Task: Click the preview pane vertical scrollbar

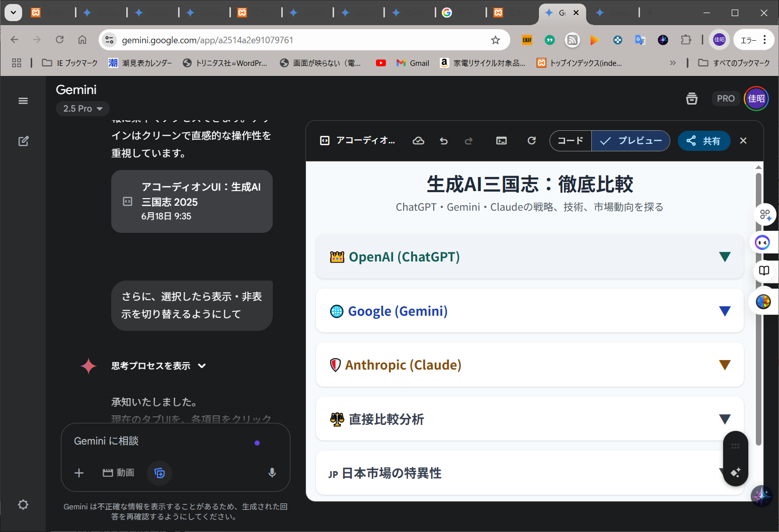Action: pyautogui.click(x=758, y=309)
